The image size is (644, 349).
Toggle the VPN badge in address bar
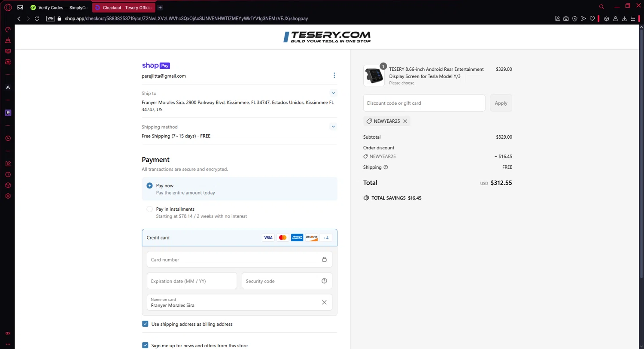pyautogui.click(x=51, y=18)
